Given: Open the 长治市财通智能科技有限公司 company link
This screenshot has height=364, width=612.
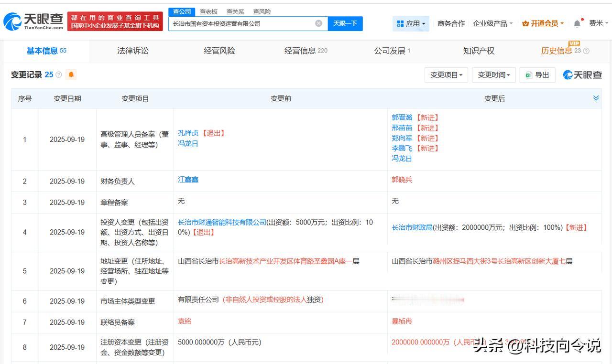Looking at the screenshot, I should tap(222, 223).
